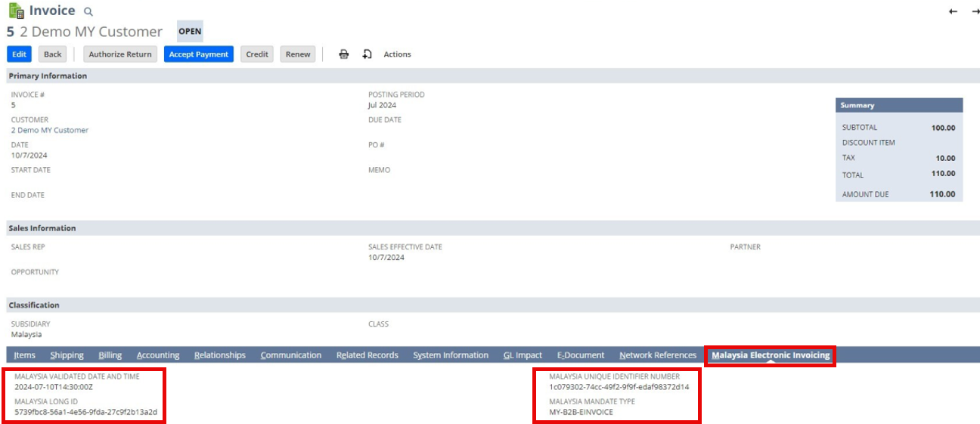Select the GL Impact tab
Viewport: 980px width, 424px height.
[x=523, y=355]
